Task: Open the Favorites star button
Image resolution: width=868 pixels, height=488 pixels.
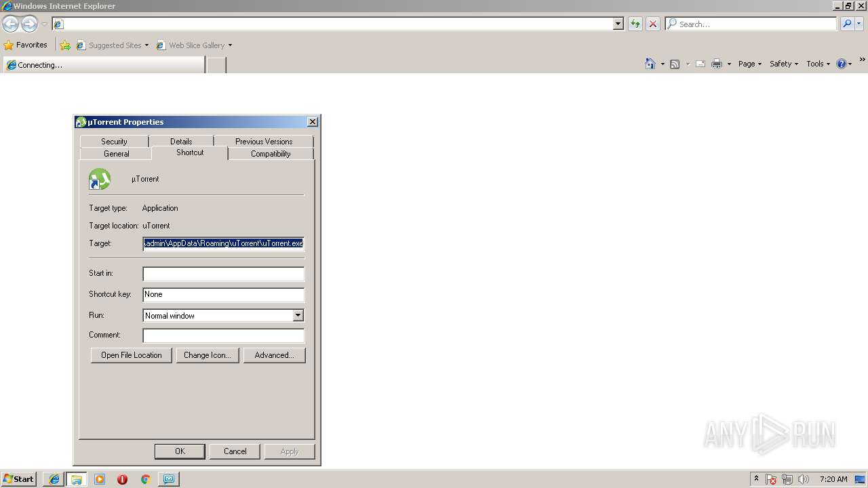Action: pos(26,45)
